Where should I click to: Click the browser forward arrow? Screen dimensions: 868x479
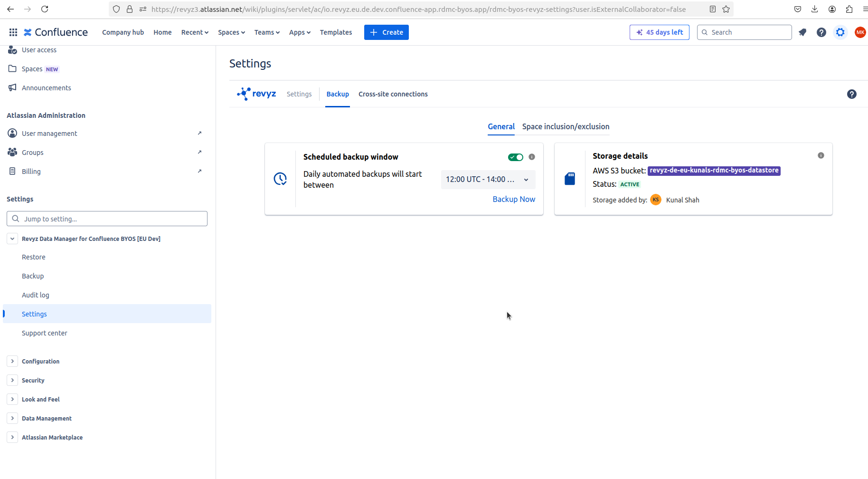coord(28,9)
